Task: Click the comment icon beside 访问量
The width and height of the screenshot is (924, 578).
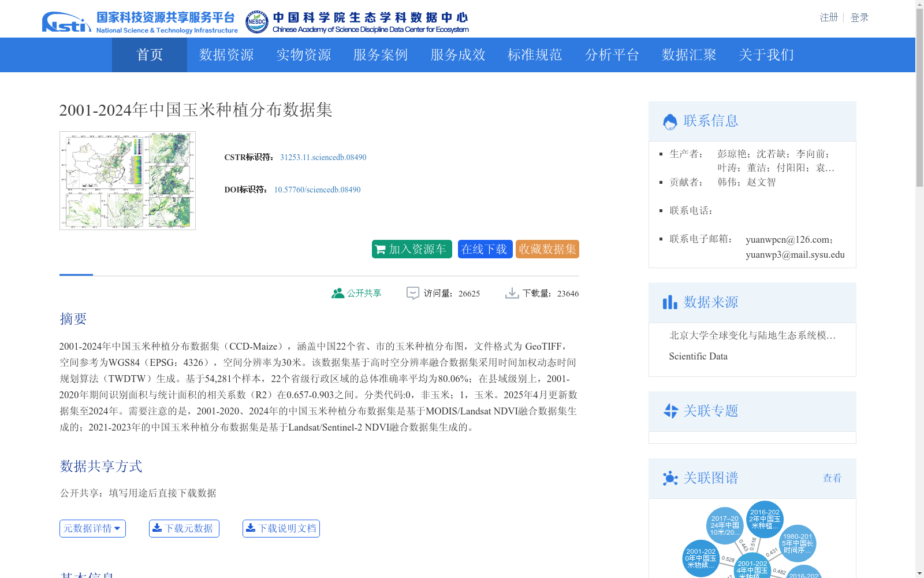Action: 412,293
